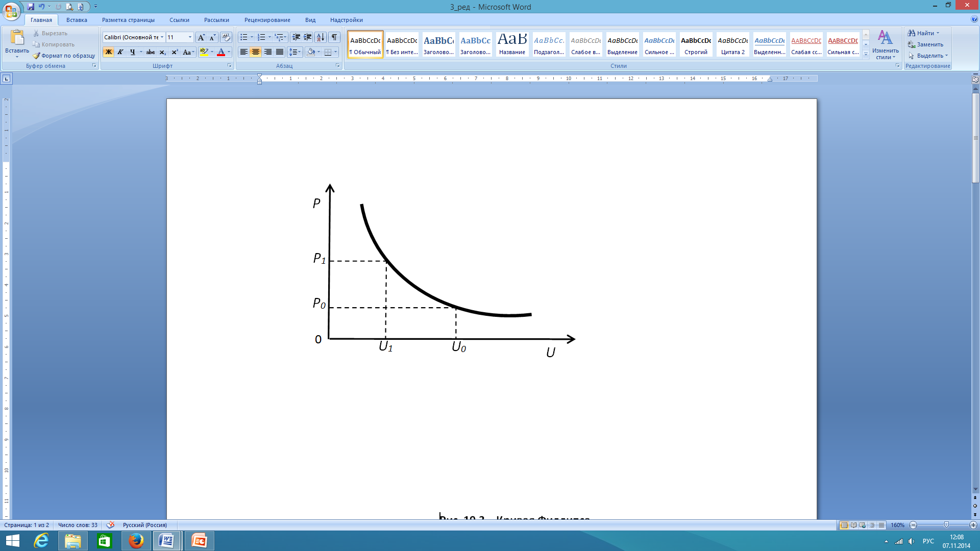Open the Вставка ribbon tab

77,20
